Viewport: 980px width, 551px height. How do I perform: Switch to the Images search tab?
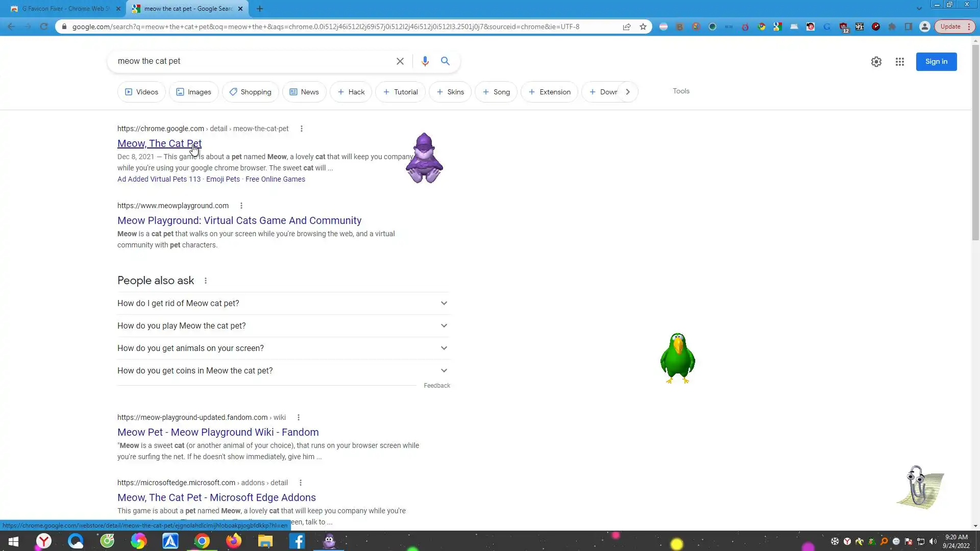point(193,92)
